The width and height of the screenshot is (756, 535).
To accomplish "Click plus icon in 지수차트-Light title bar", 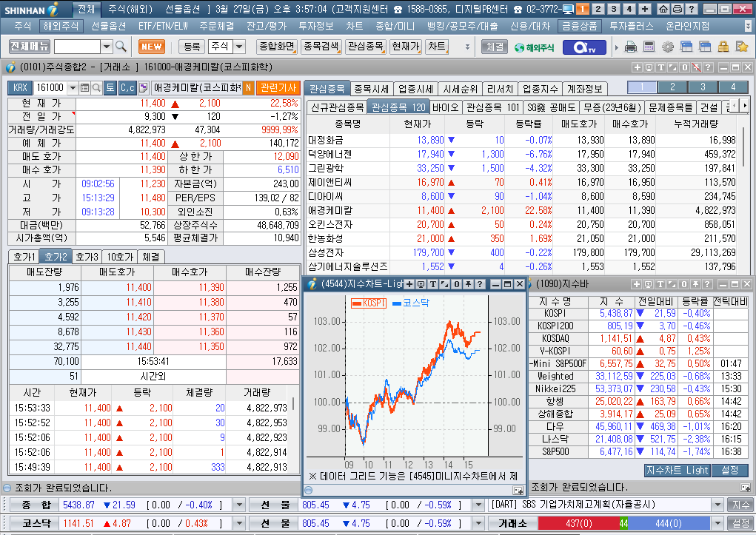I will click(x=409, y=284).
